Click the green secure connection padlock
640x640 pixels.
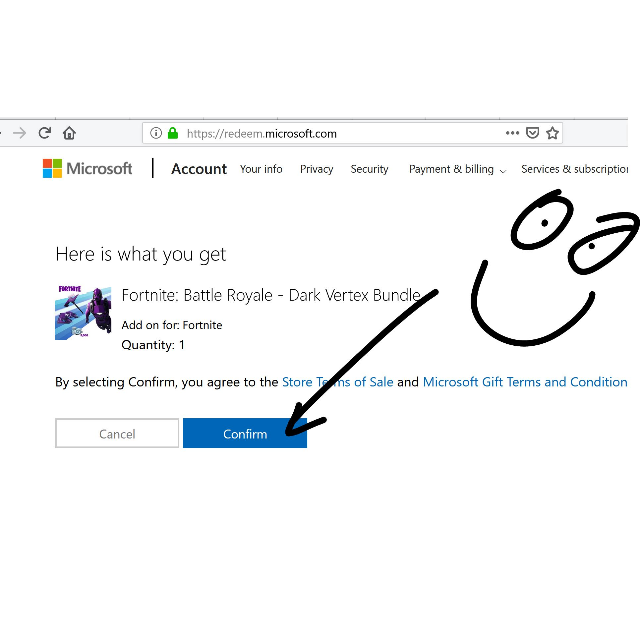172,133
